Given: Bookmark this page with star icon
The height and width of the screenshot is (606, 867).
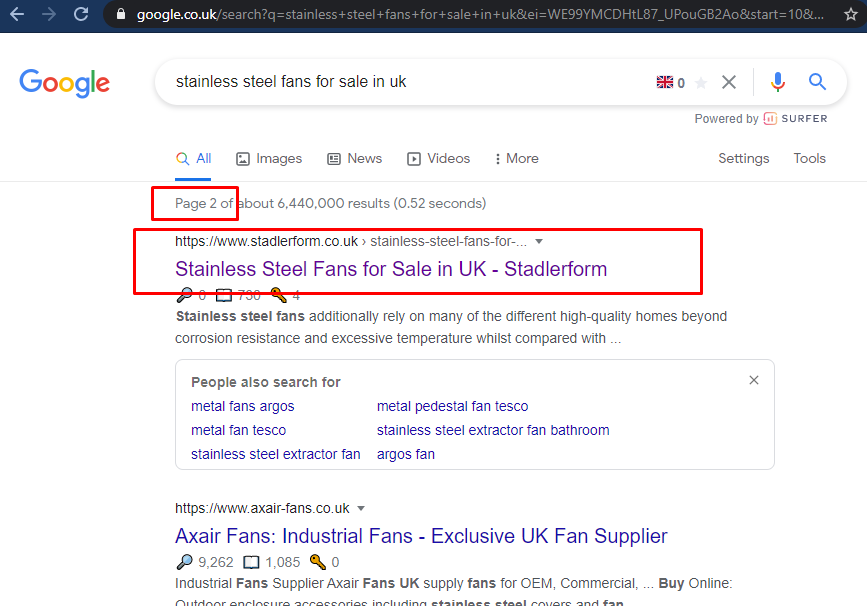Looking at the screenshot, I should [x=851, y=14].
